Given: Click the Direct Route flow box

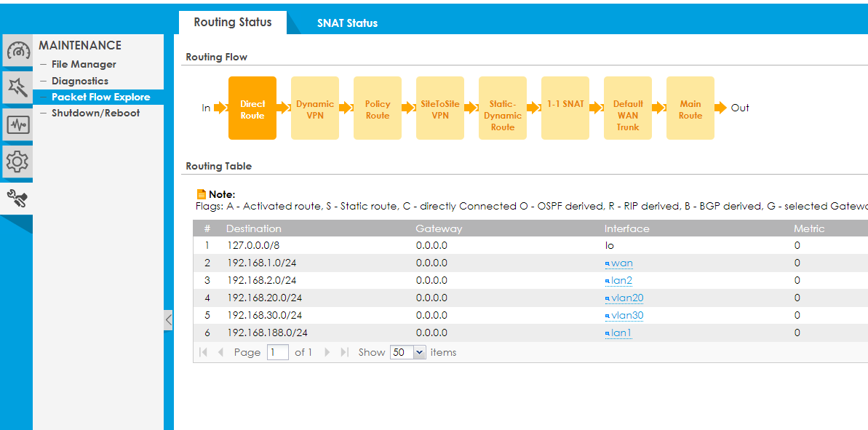Looking at the screenshot, I should [252, 108].
